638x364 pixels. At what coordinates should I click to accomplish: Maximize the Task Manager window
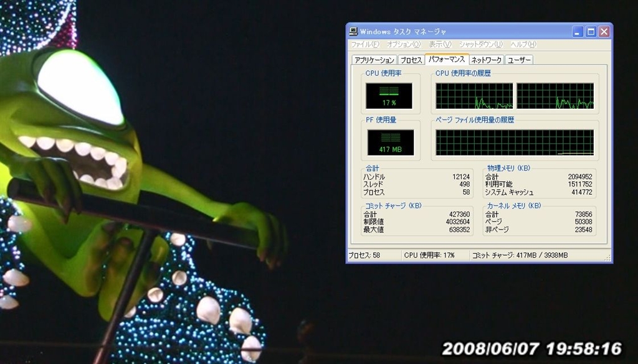pyautogui.click(x=591, y=32)
